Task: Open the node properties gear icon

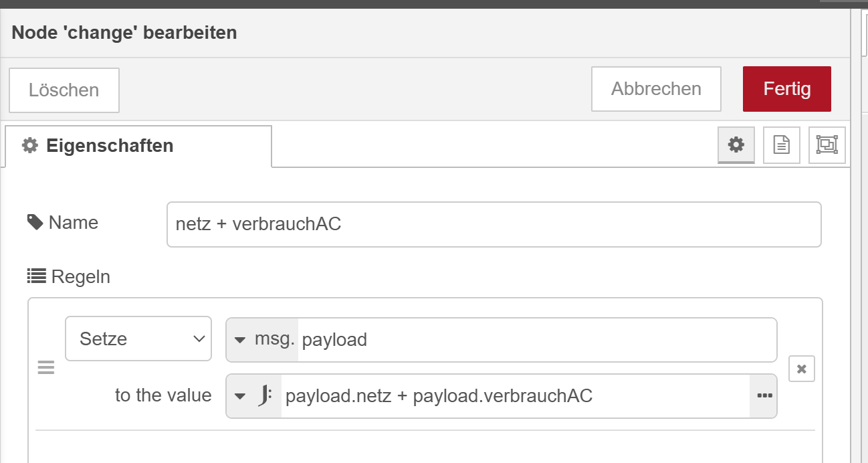Action: click(x=736, y=145)
